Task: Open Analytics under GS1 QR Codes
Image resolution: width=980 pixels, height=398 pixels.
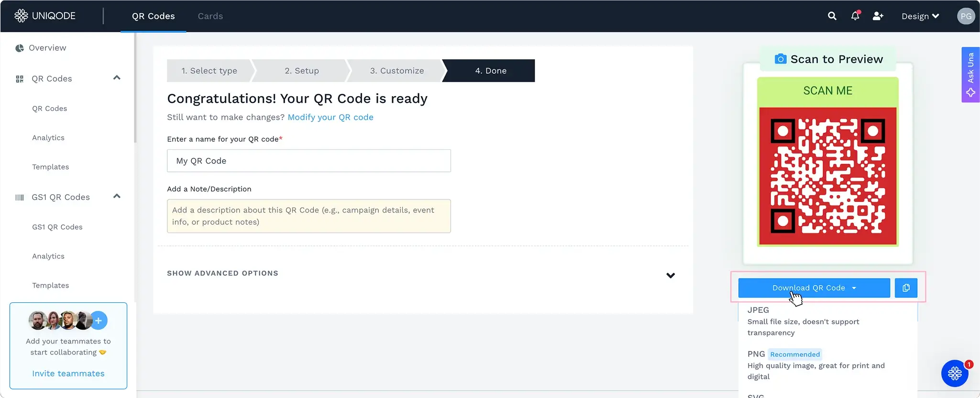Action: [48, 256]
